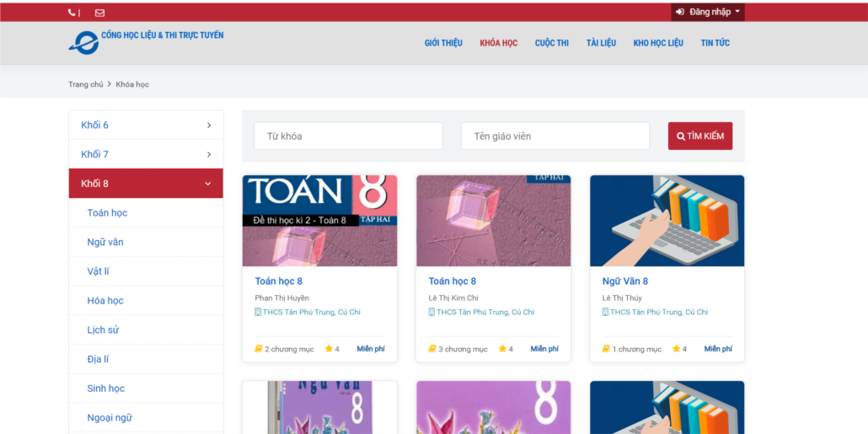Click '3 chương mục' text

[463, 349]
